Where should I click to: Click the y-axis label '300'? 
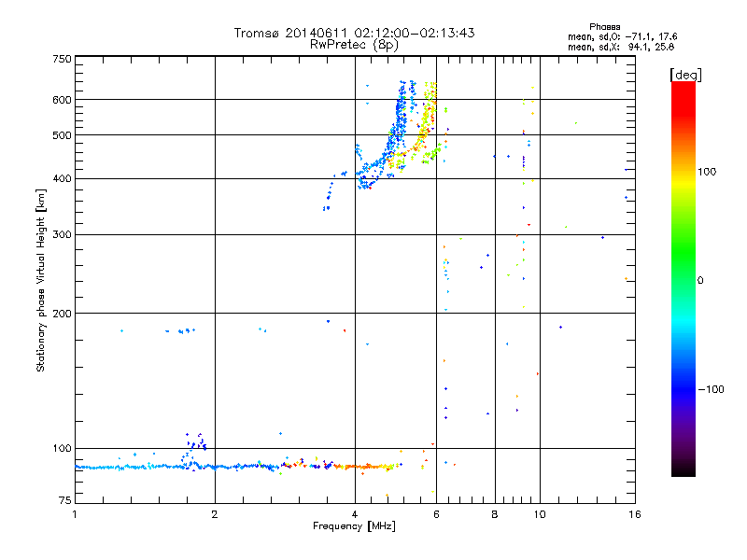[x=62, y=234]
